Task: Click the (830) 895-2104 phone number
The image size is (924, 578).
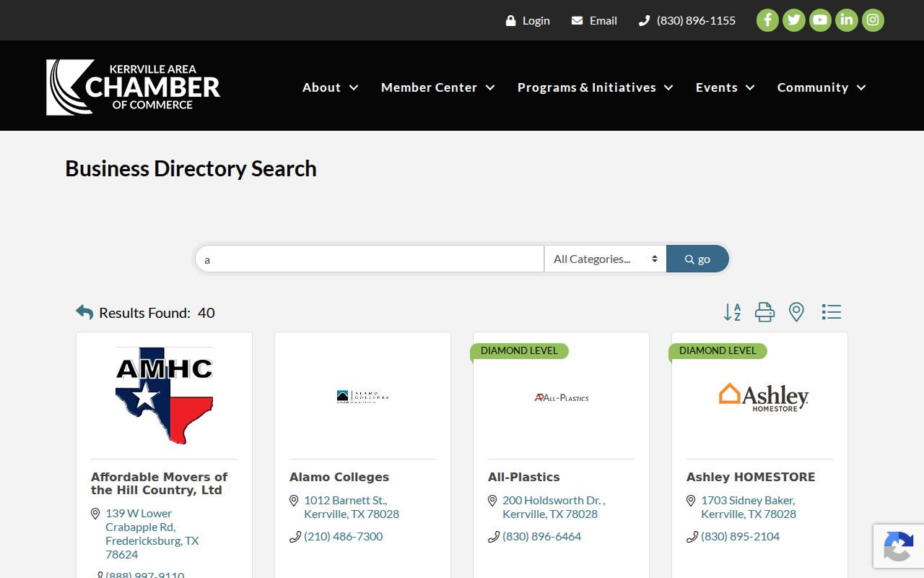Action: 741,536
